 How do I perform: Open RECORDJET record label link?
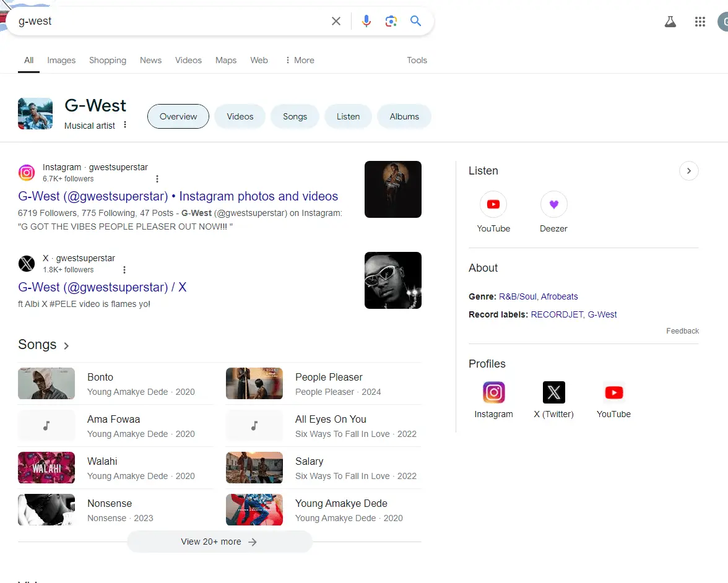[x=557, y=314]
